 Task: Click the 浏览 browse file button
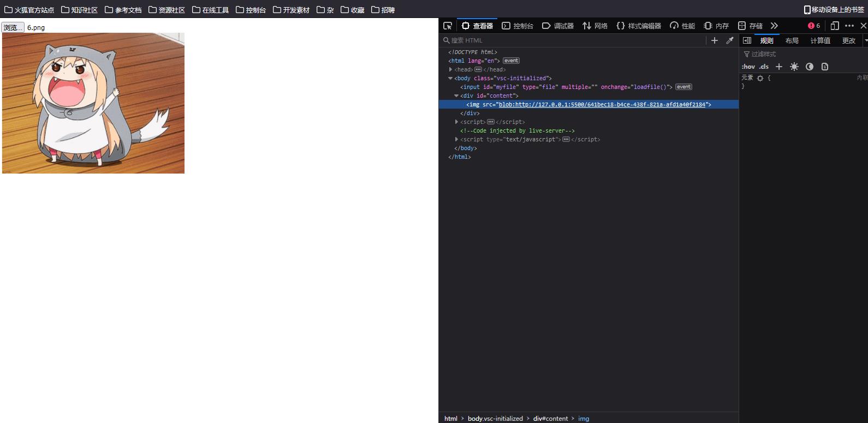(x=13, y=27)
